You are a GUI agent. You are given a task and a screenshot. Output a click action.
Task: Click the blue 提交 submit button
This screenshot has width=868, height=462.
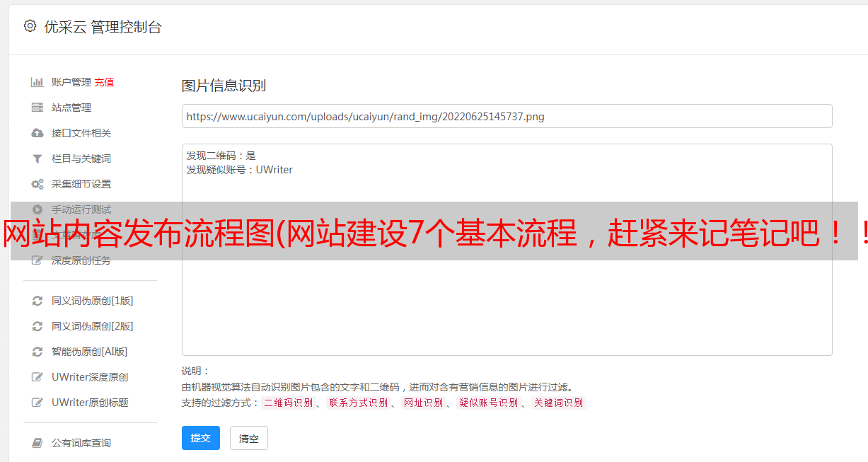[201, 438]
